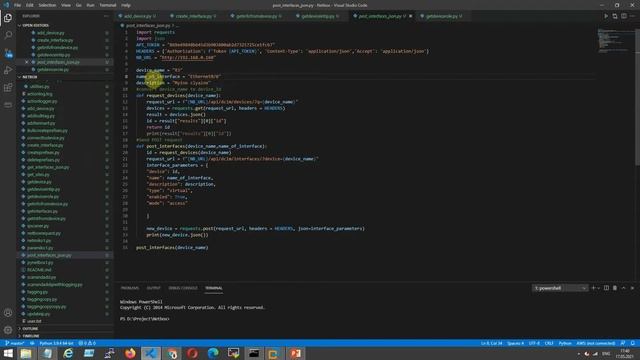Open editor More Actions ellipsis
Screen dimensions: 640x360
pos(633,16)
